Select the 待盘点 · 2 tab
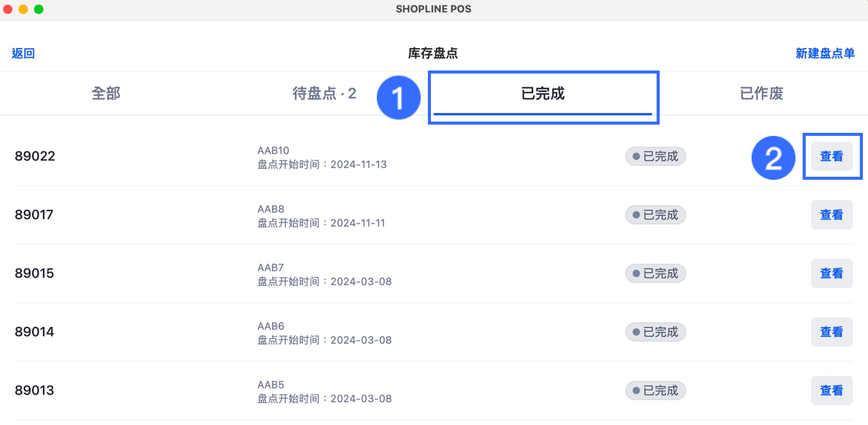The width and height of the screenshot is (868, 425). [x=324, y=93]
